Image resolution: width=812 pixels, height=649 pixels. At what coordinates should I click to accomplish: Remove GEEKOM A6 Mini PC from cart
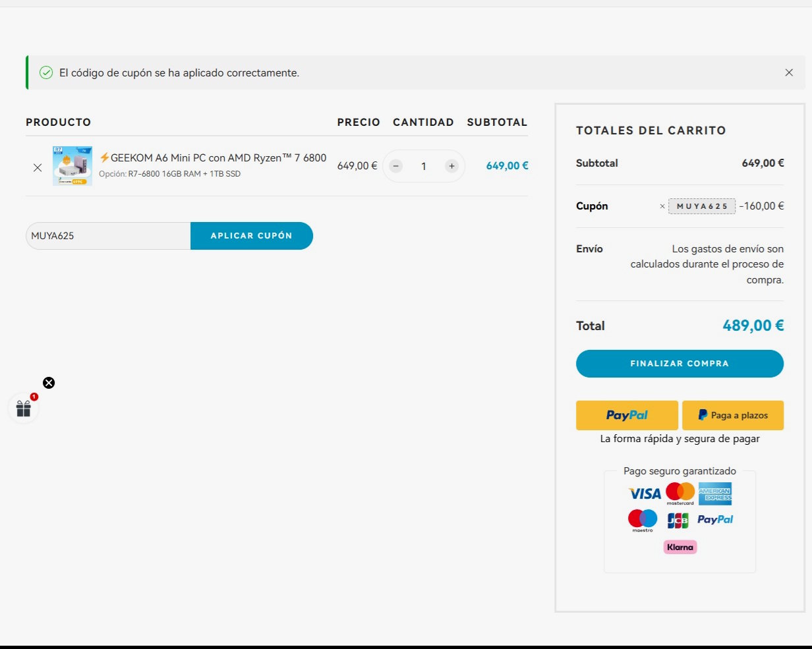pyautogui.click(x=38, y=167)
